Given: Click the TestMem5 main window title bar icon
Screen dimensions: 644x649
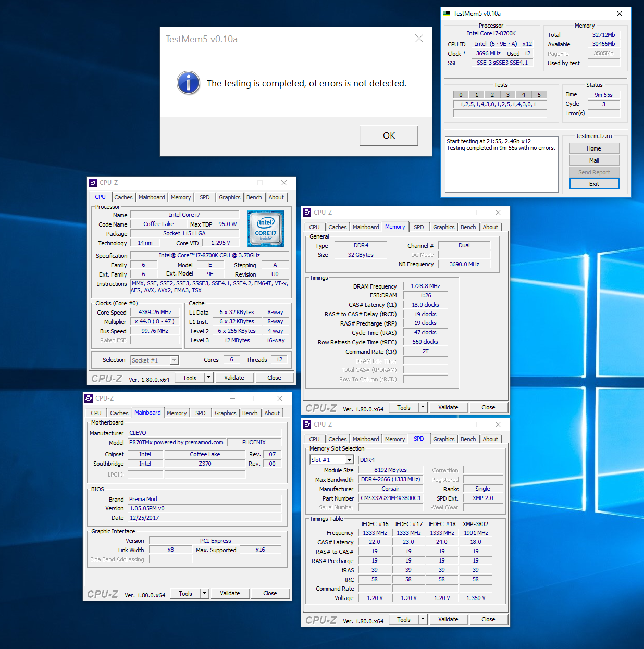Looking at the screenshot, I should pyautogui.click(x=447, y=14).
